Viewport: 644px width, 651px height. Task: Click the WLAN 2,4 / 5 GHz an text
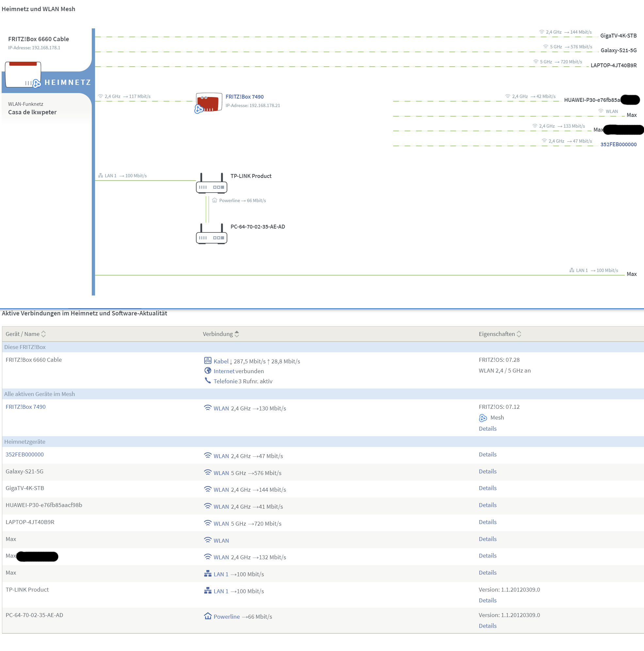pyautogui.click(x=505, y=370)
